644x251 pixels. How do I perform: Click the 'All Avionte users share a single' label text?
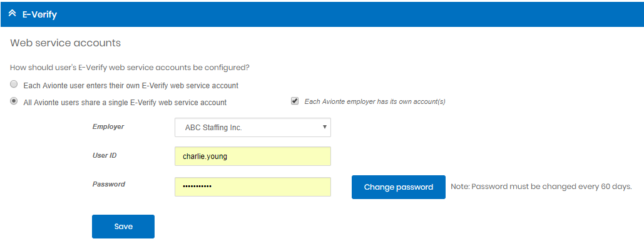click(125, 103)
